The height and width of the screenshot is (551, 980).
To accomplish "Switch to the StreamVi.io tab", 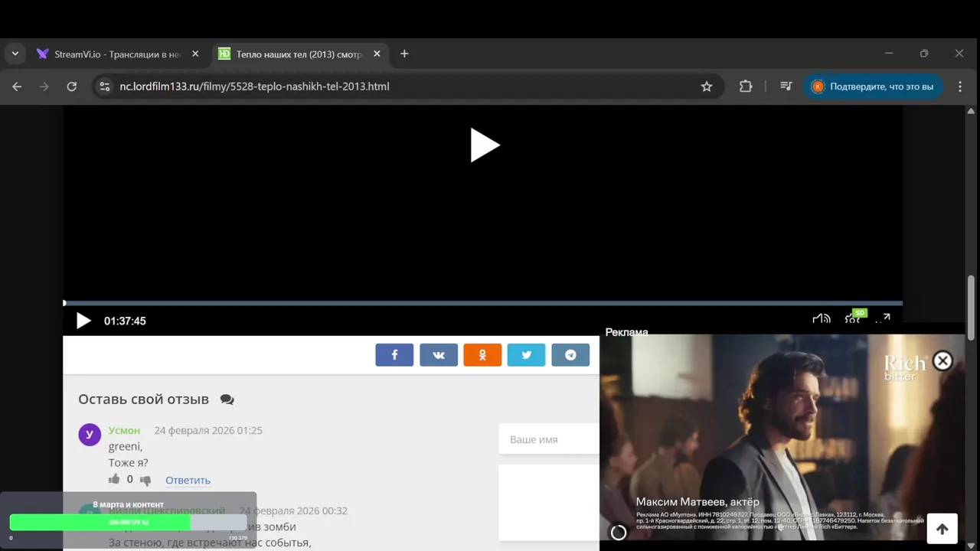I will coord(117,54).
